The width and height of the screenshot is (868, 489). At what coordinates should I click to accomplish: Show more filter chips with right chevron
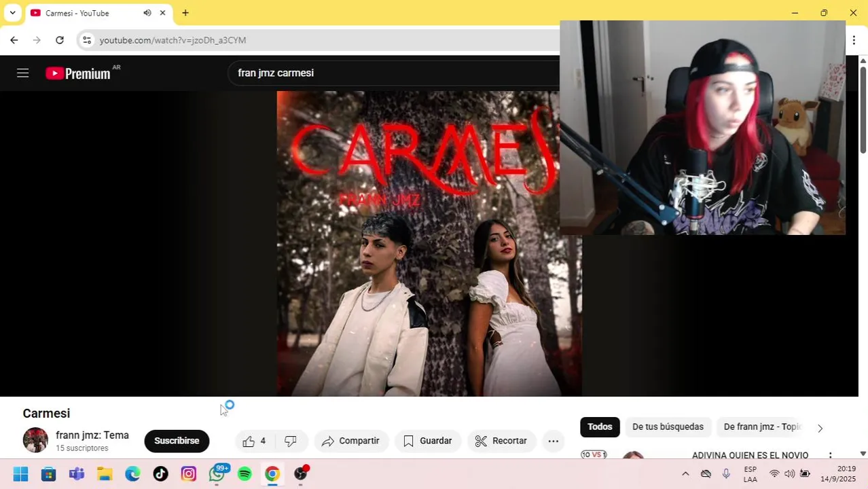(820, 428)
